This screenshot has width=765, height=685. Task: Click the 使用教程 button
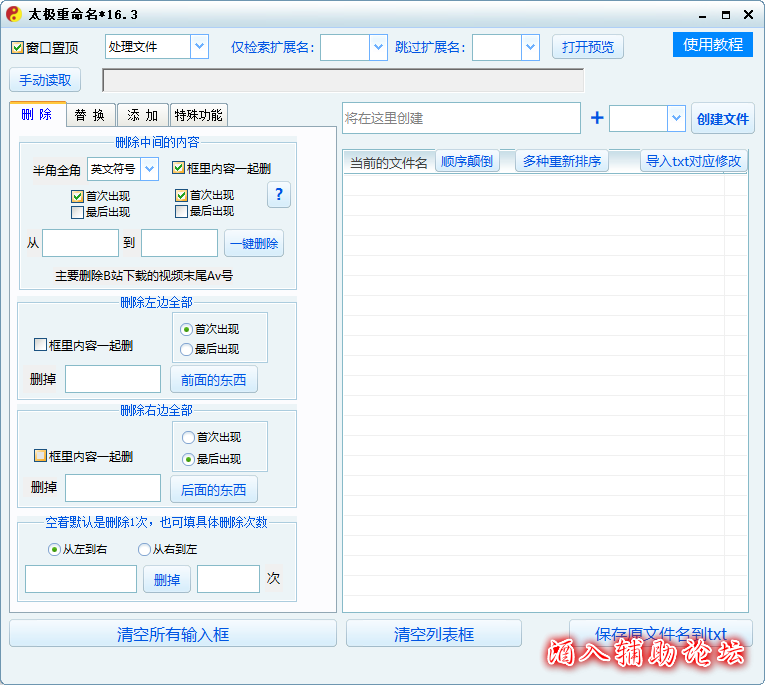pyautogui.click(x=713, y=45)
